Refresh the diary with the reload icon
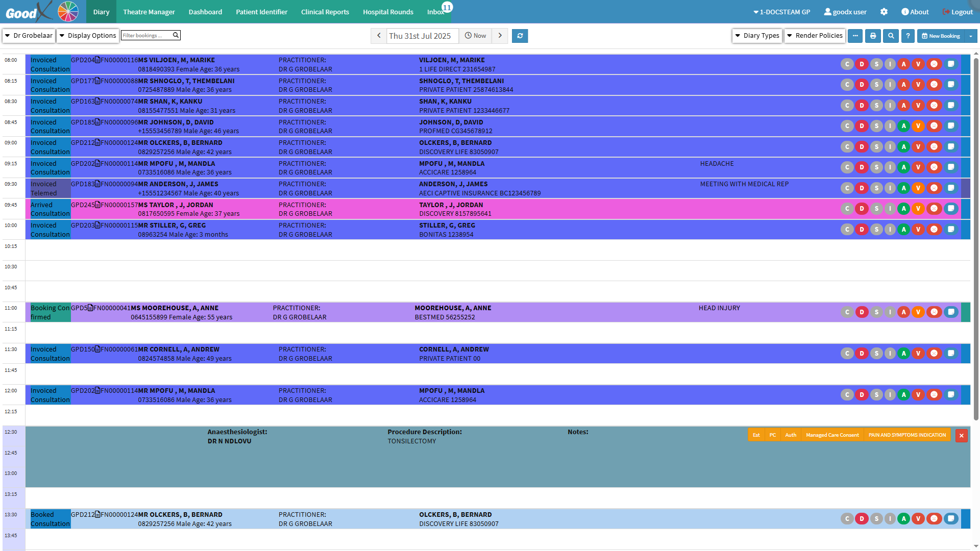This screenshot has width=980, height=551. click(520, 36)
